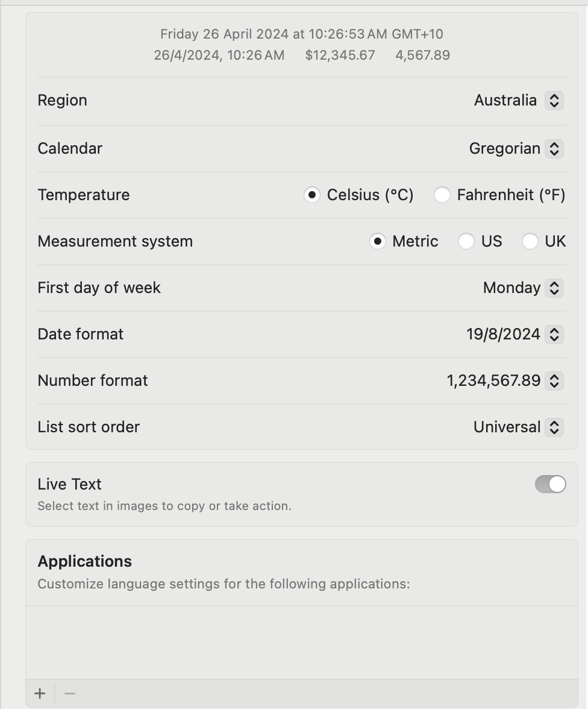Click the full date preview text
This screenshot has width=588, height=709.
click(x=301, y=34)
